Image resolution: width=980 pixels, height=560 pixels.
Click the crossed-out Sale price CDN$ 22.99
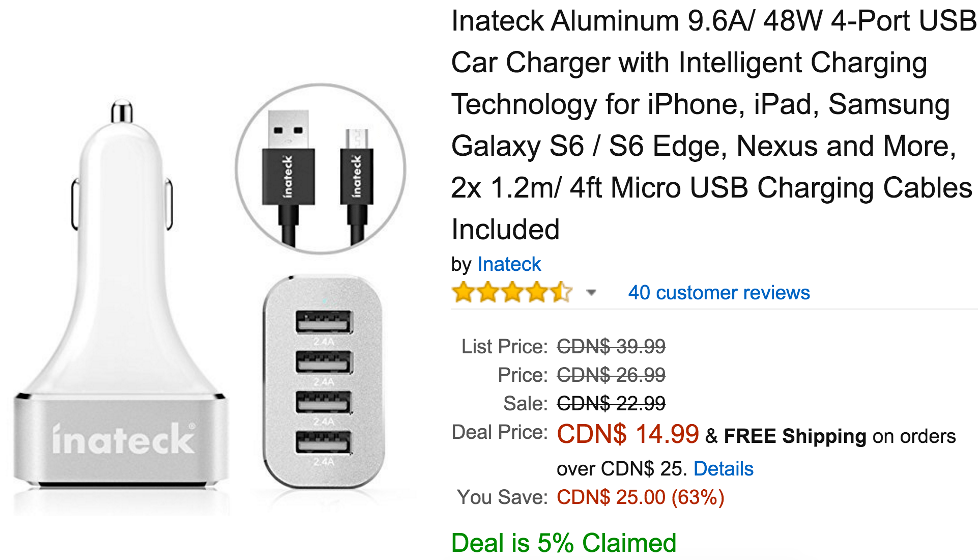611,404
